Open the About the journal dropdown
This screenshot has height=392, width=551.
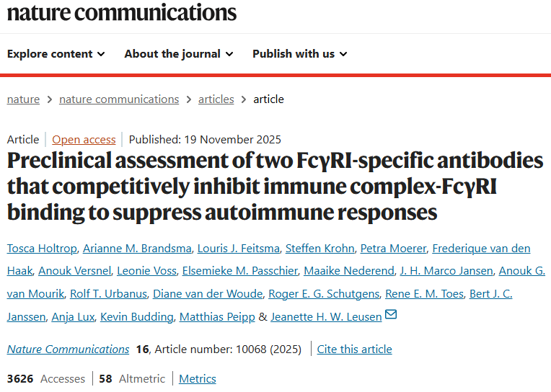click(x=178, y=54)
